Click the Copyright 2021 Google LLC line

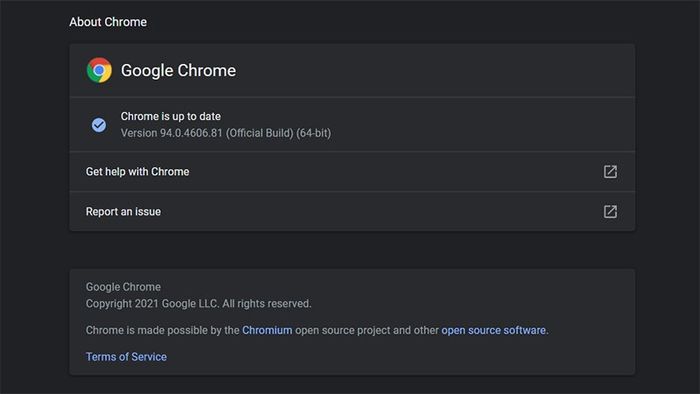[199, 304]
